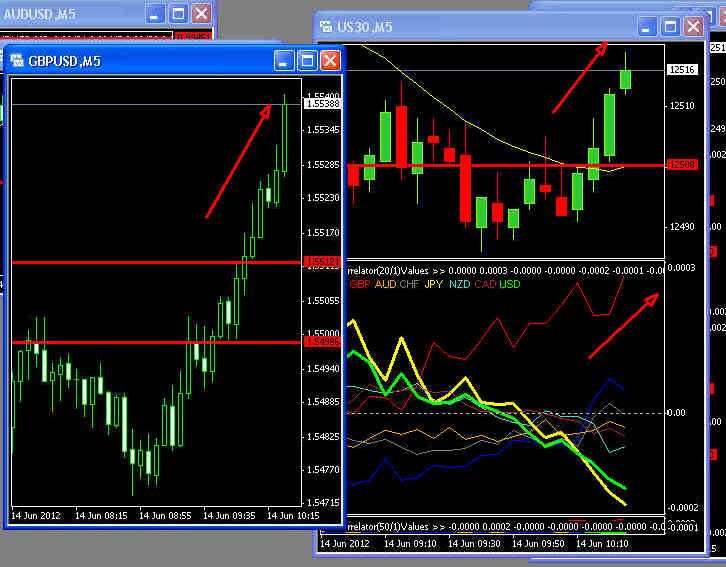Screen dimensions: 726x567
Task: Click the 14 Jun 10:10 time label
Action: 602,543
